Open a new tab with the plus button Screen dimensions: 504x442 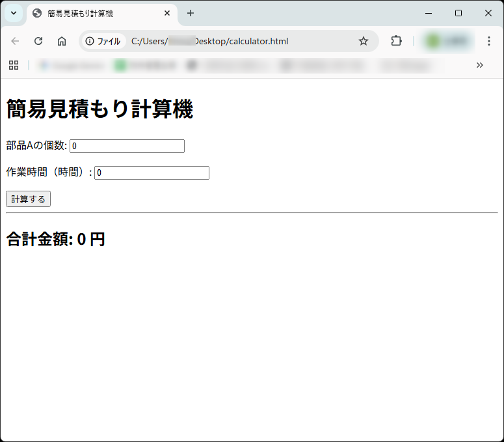point(191,13)
